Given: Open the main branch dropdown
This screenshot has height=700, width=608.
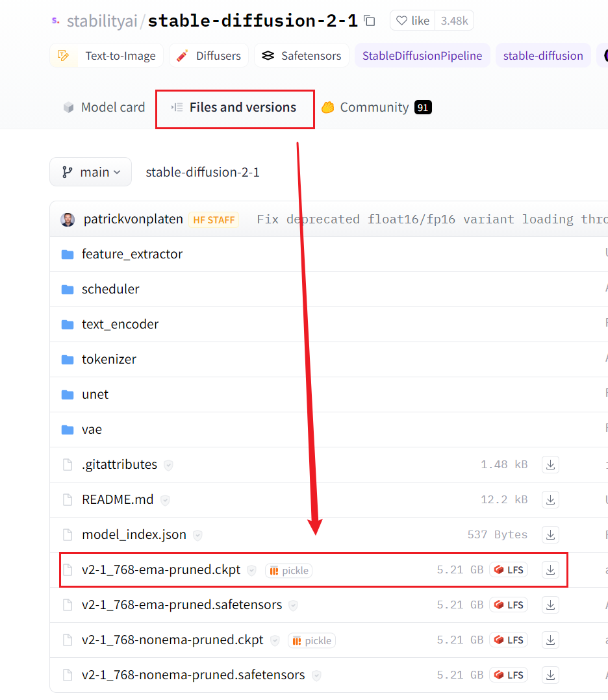Looking at the screenshot, I should [x=91, y=172].
